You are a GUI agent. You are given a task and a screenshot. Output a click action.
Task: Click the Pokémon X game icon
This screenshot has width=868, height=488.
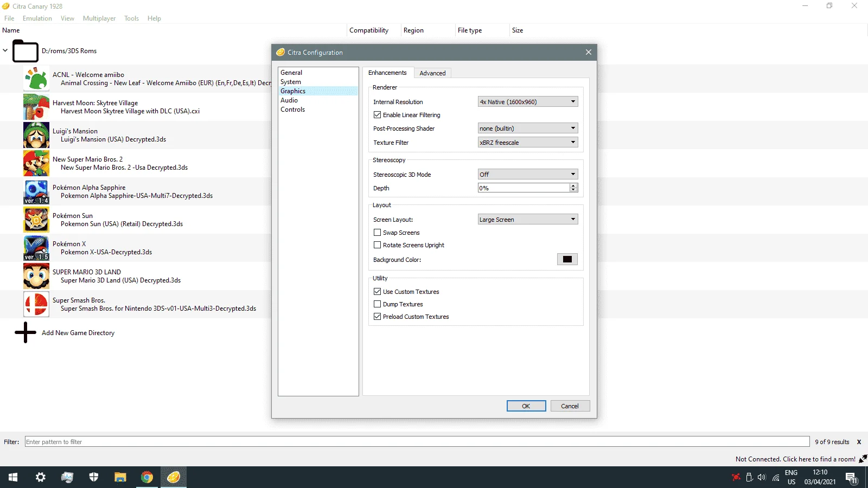(x=36, y=248)
